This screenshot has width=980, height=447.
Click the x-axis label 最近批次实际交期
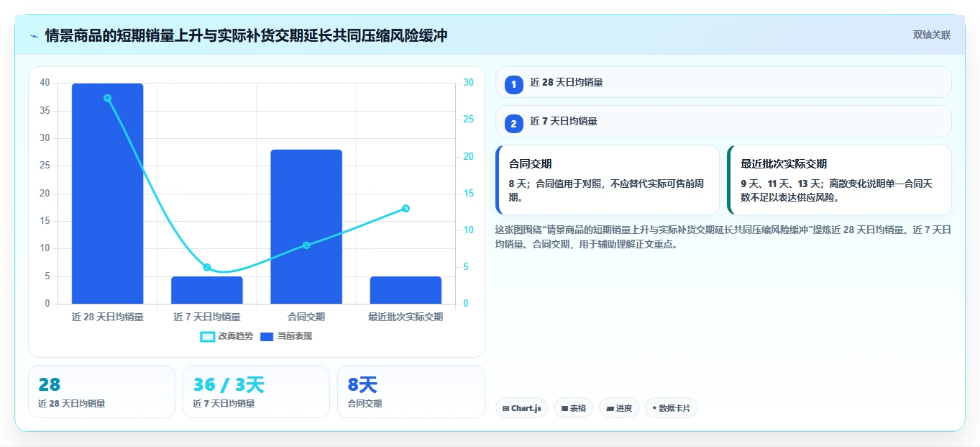click(x=406, y=317)
